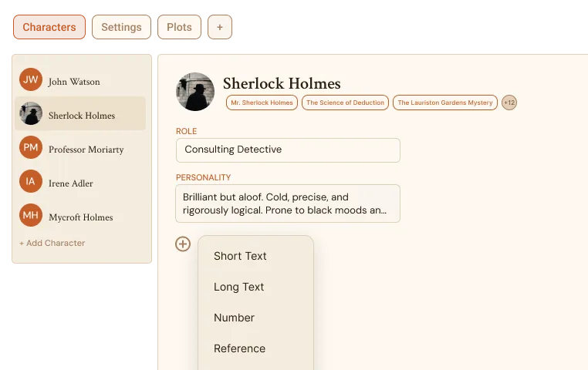The height and width of the screenshot is (370, 588).
Task: Expand the +12 more tags badge
Action: tap(509, 103)
